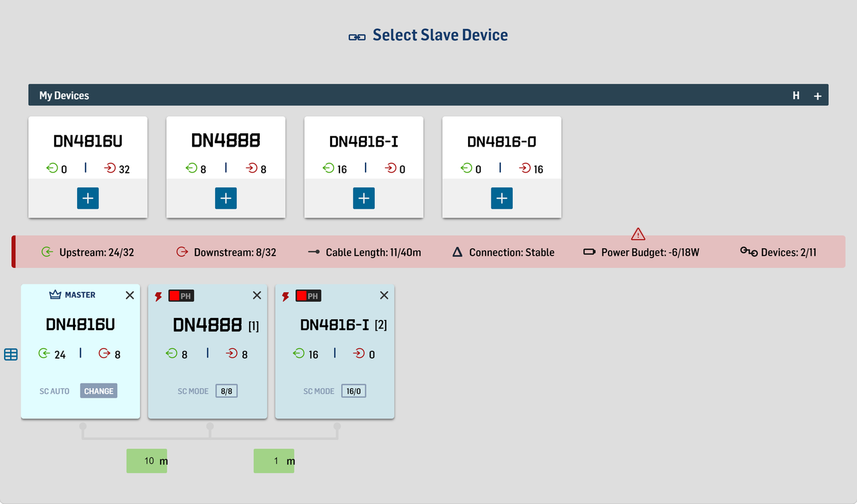Click the Upstream 24/32 status icon
857x504 pixels.
(47, 252)
